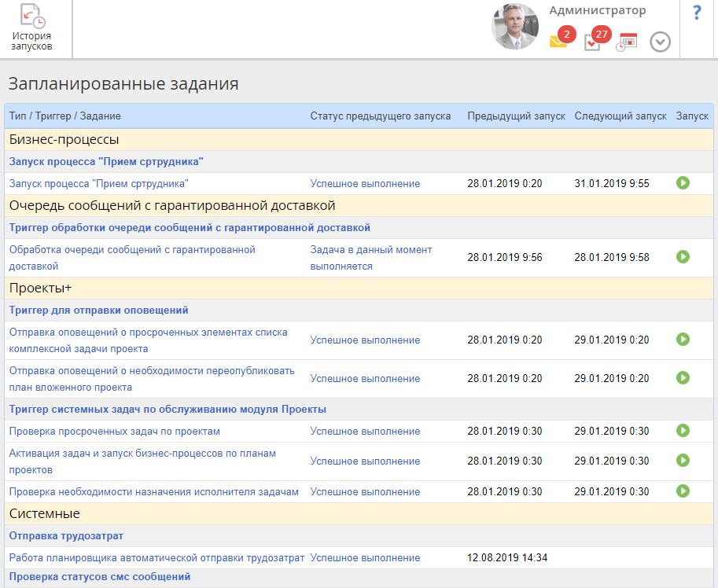Collapse the Проекты+ group header

(40, 288)
